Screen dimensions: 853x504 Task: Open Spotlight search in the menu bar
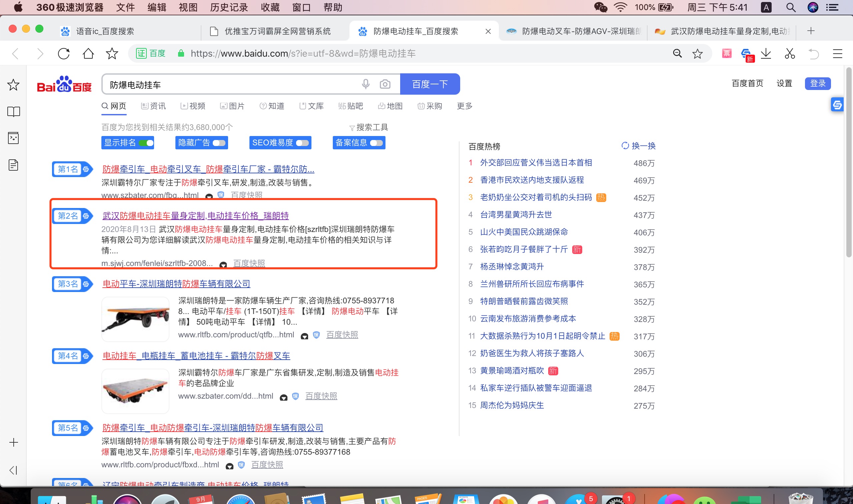point(791,7)
